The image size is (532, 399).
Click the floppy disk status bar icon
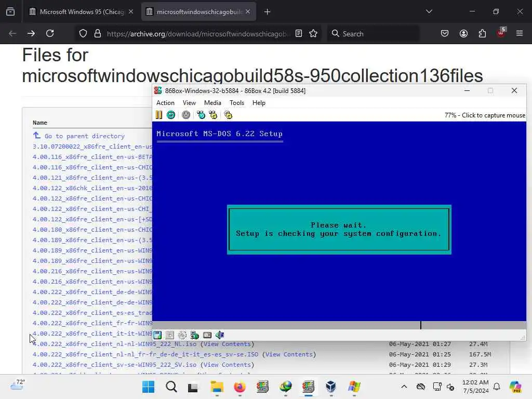(157, 335)
